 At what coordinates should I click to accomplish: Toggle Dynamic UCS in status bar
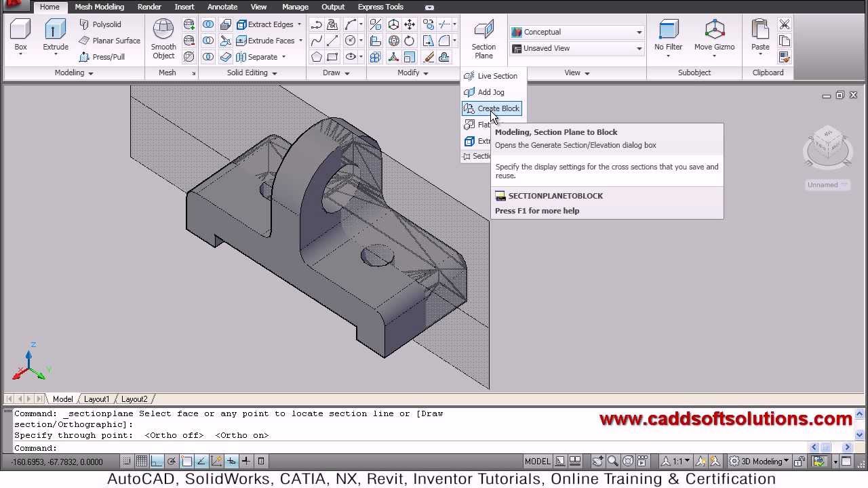coord(216,462)
